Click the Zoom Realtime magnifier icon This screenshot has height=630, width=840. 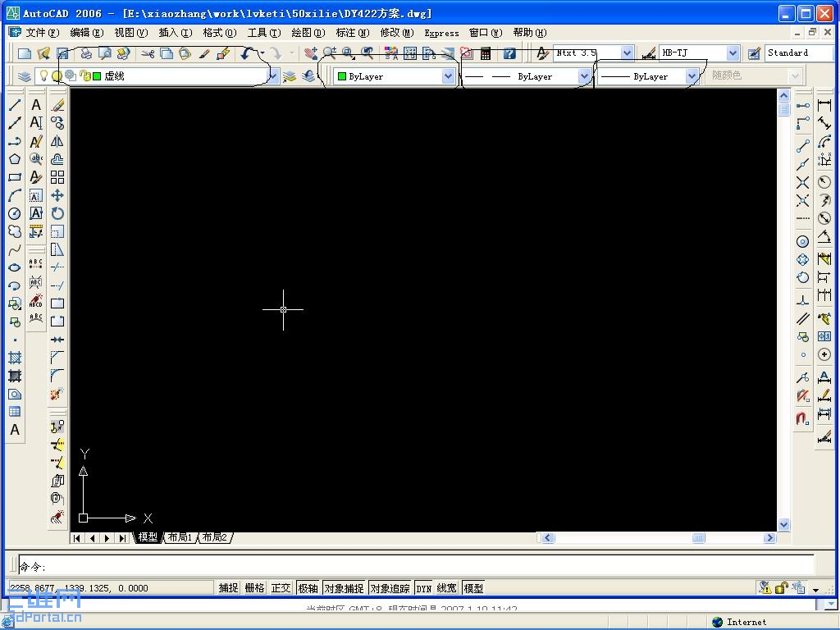[330, 53]
